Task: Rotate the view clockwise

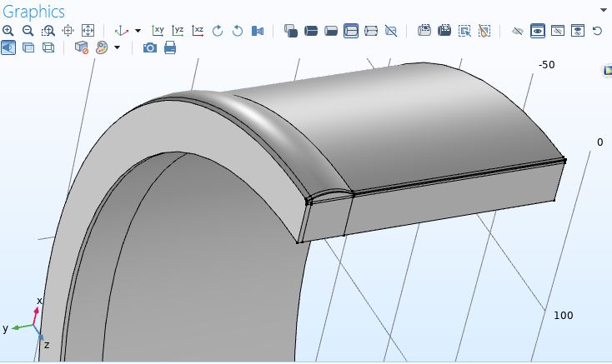Action: 218,31
